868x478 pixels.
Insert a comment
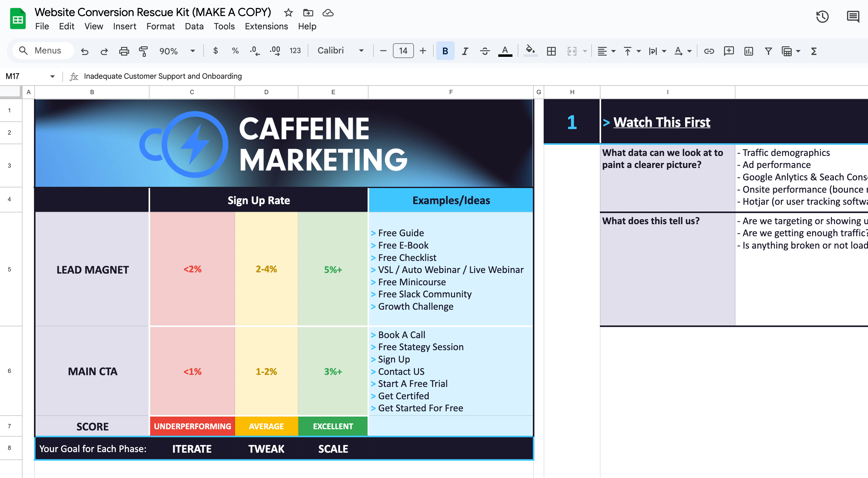[x=728, y=51]
